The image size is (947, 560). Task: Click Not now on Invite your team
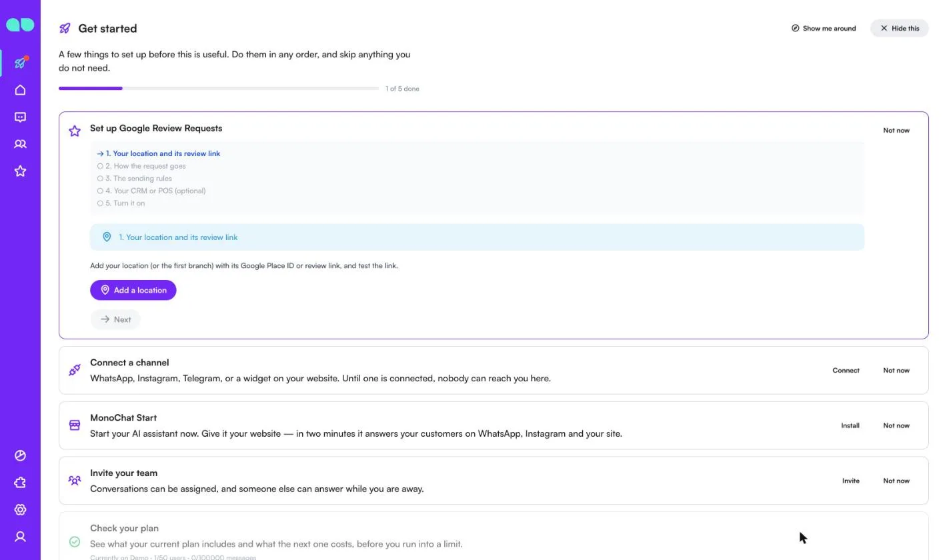pos(896,481)
